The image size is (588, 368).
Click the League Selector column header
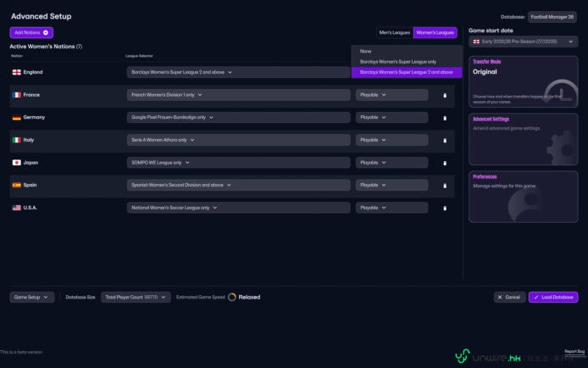139,56
